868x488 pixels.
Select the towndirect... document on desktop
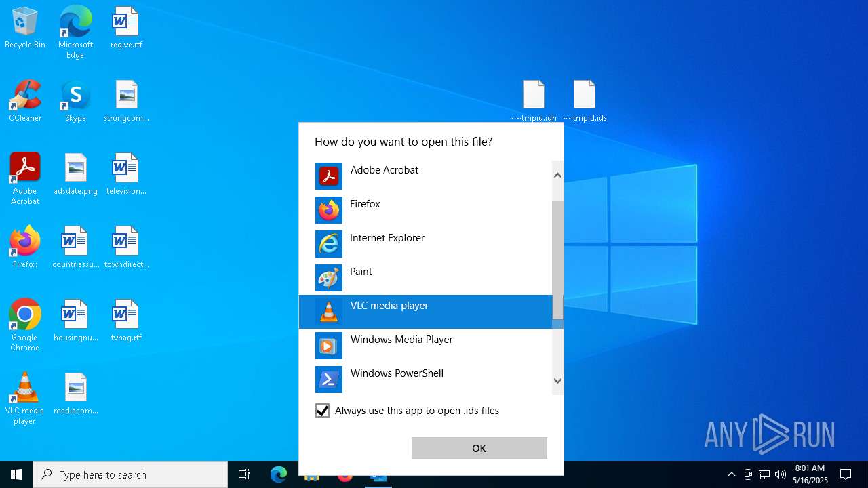tap(126, 248)
